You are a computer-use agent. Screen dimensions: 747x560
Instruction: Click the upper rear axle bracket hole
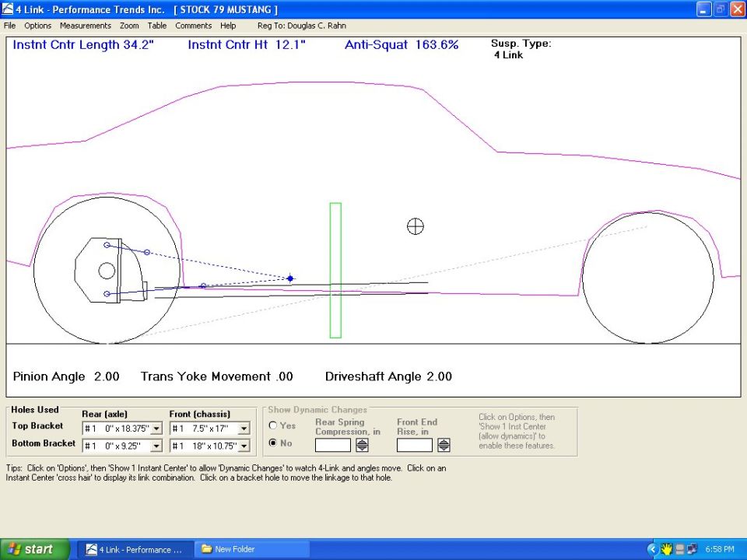click(x=107, y=245)
